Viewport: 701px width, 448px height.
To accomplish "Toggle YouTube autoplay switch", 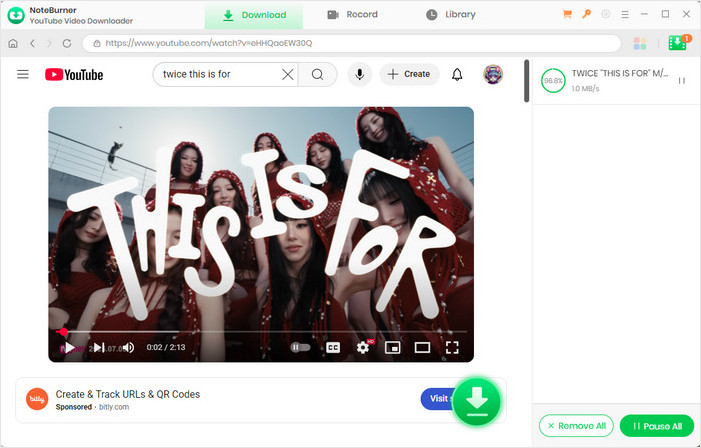I will click(x=300, y=347).
